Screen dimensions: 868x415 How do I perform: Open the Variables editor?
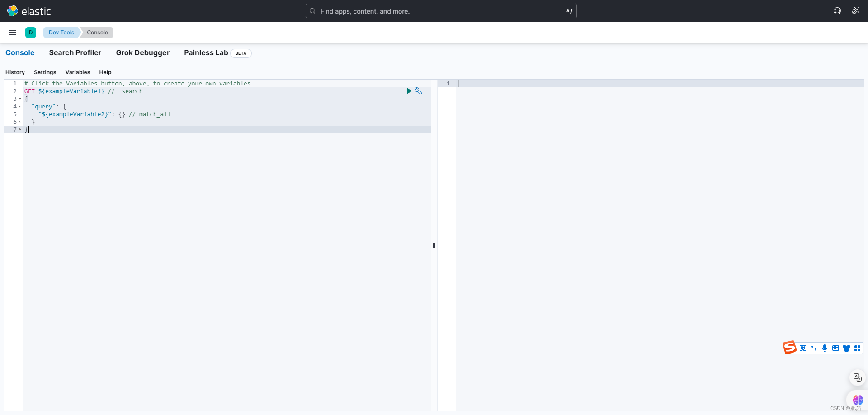[78, 72]
